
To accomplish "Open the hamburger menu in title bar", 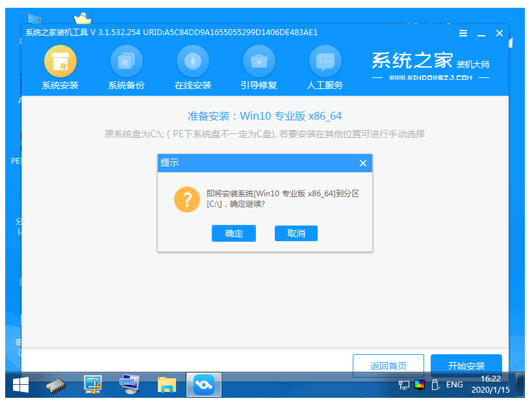I will tap(463, 33).
